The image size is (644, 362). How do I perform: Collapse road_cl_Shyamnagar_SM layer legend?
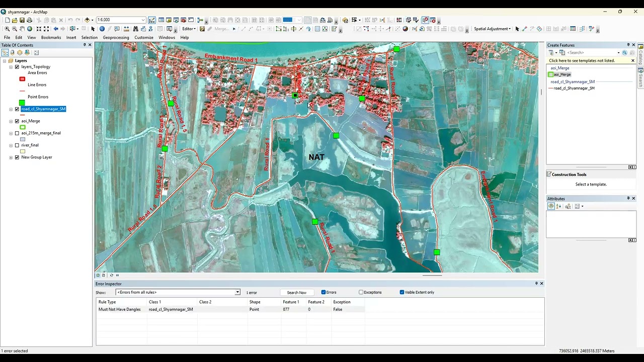[11, 109]
